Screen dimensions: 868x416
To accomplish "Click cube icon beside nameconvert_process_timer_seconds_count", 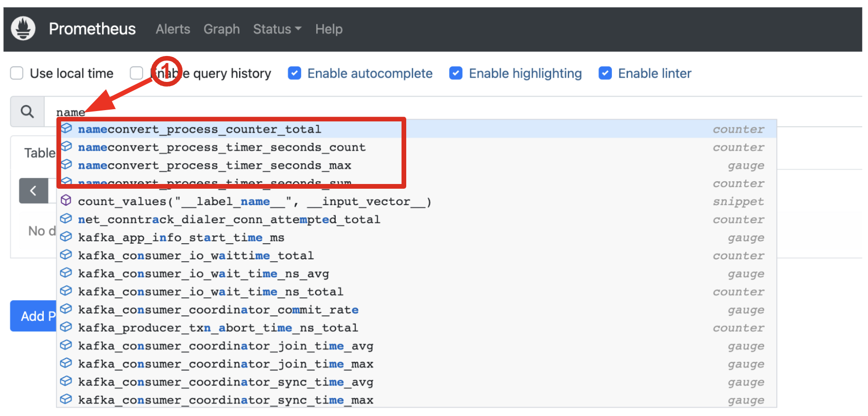I will (66, 146).
